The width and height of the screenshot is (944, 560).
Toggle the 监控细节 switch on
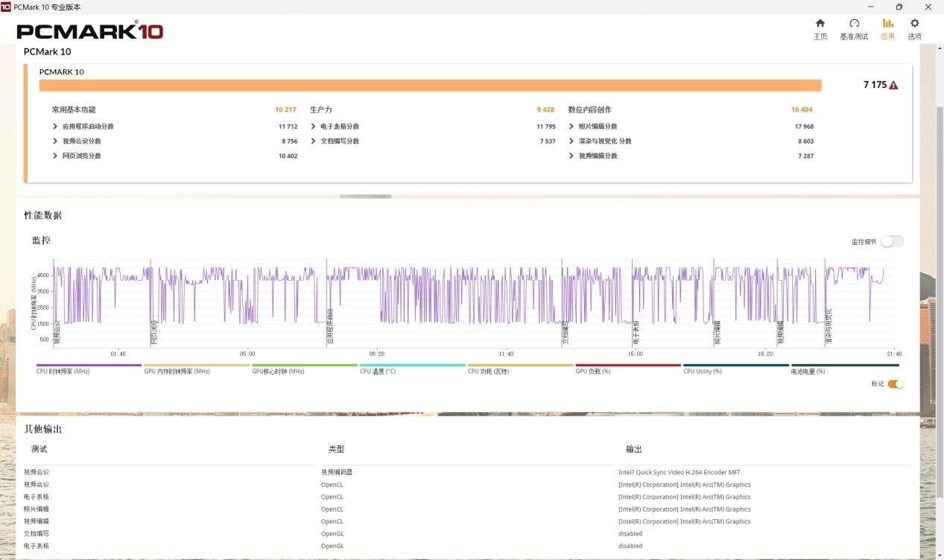892,241
